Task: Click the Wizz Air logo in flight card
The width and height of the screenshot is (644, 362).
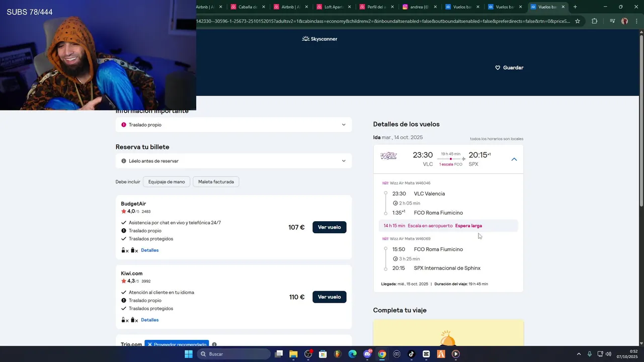Action: [x=388, y=156]
